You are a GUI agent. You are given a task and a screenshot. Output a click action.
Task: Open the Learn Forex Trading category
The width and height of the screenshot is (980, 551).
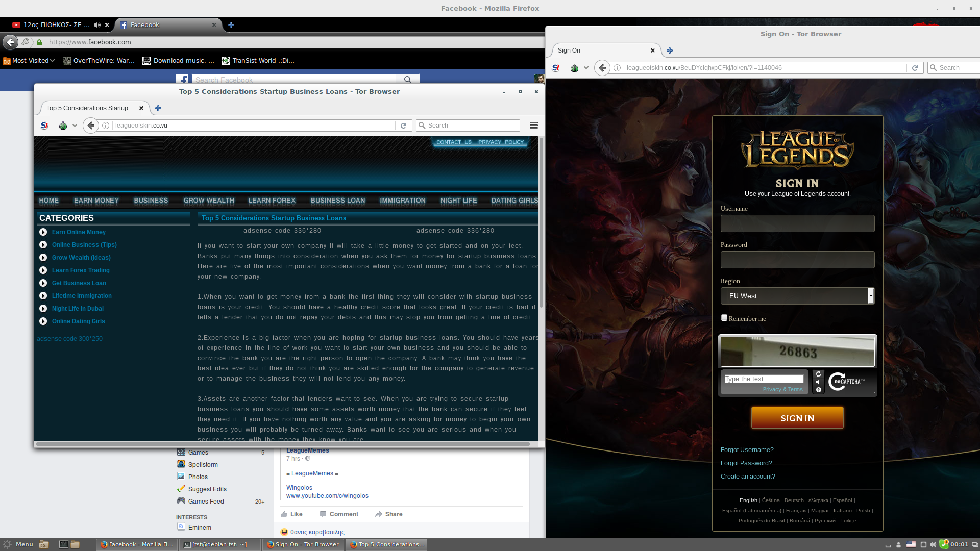(x=81, y=270)
